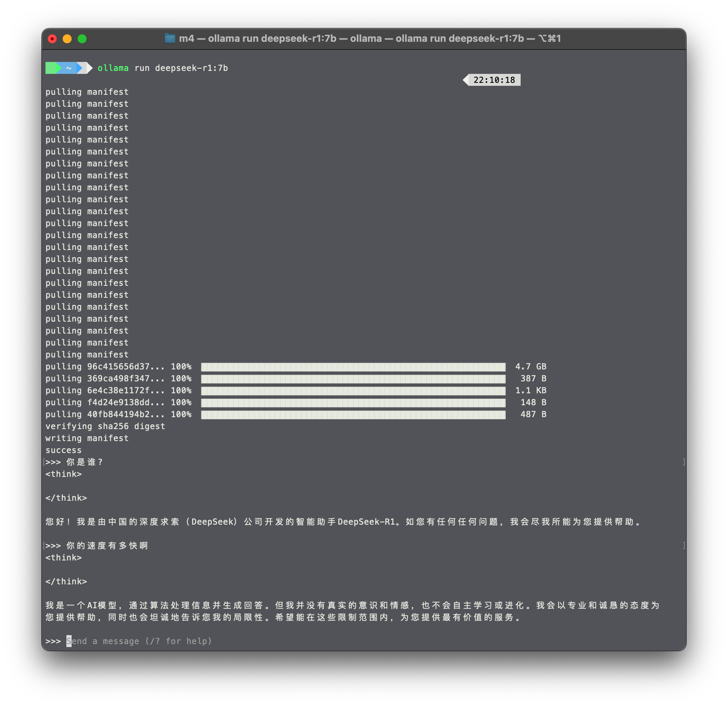Viewport: 728px width, 706px height.
Task: Click the writing manifest line
Action: [87, 438]
